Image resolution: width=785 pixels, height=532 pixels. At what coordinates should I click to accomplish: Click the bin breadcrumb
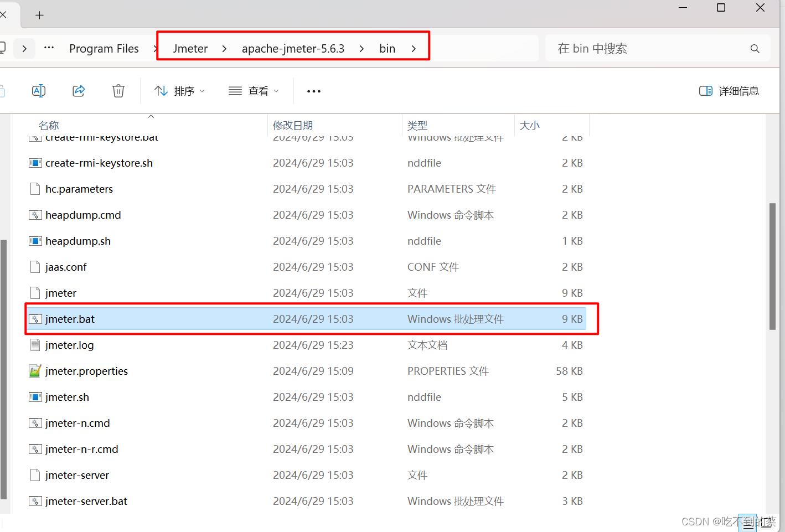click(387, 49)
